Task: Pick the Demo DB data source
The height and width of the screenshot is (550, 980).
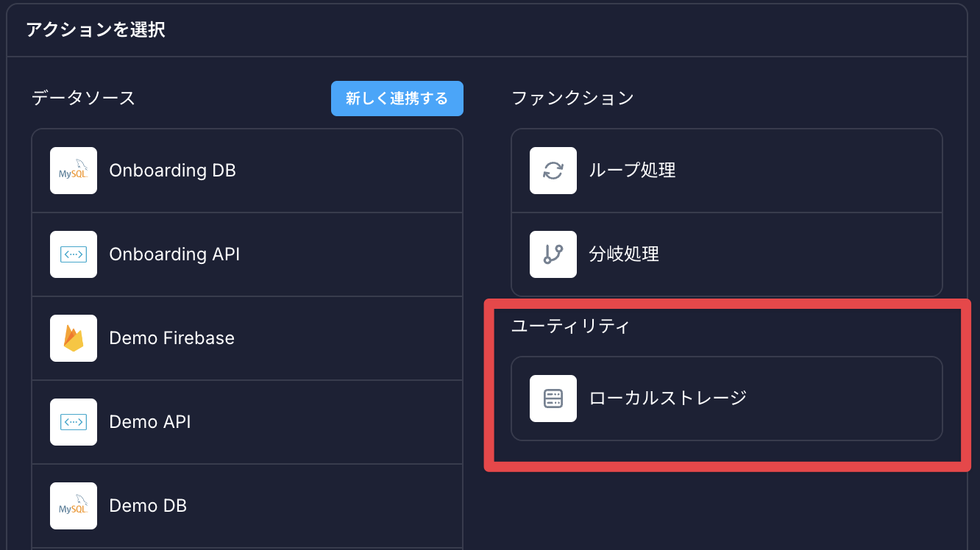Action: 247,506
